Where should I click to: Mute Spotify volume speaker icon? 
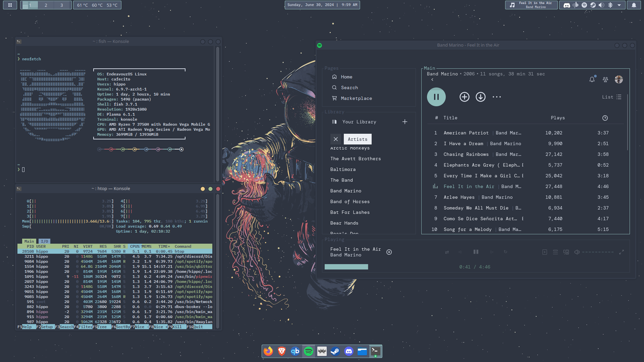[x=577, y=252]
